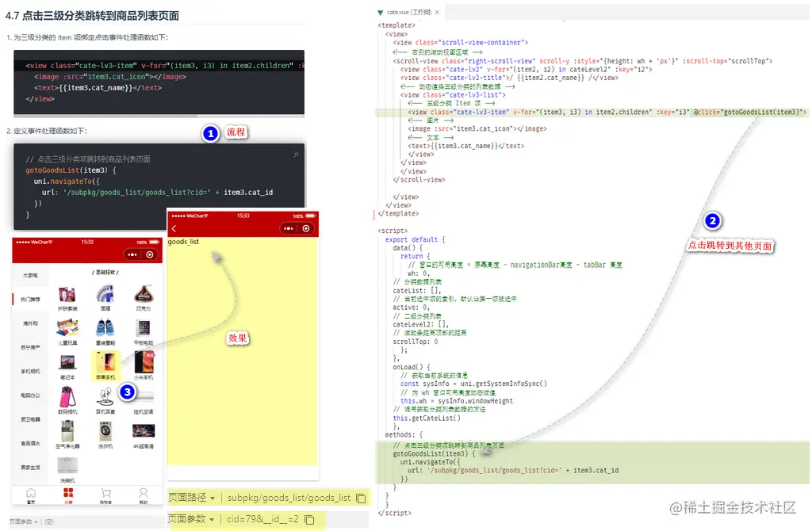
Task: Tap the 巧克力 product thumbnail
Action: (144, 294)
